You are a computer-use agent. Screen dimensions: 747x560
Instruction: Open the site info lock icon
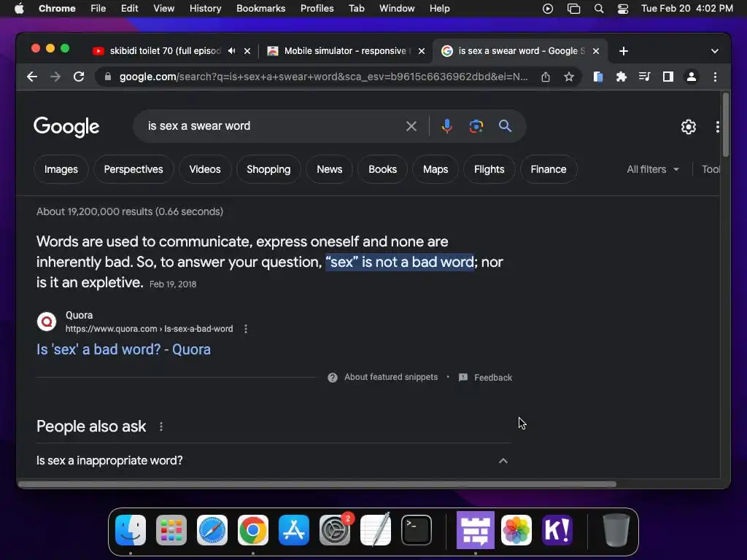pos(108,77)
